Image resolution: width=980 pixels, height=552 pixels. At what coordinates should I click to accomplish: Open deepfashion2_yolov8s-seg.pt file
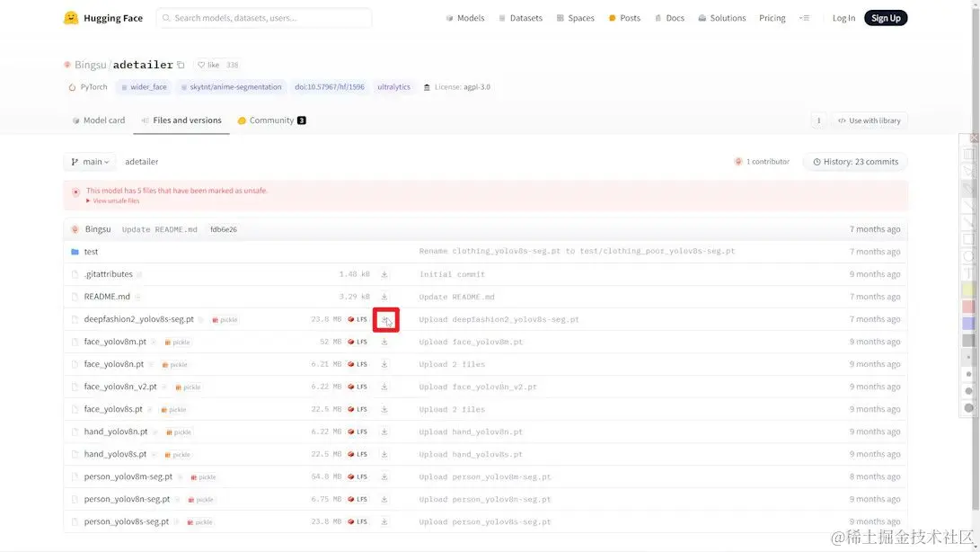tap(138, 319)
